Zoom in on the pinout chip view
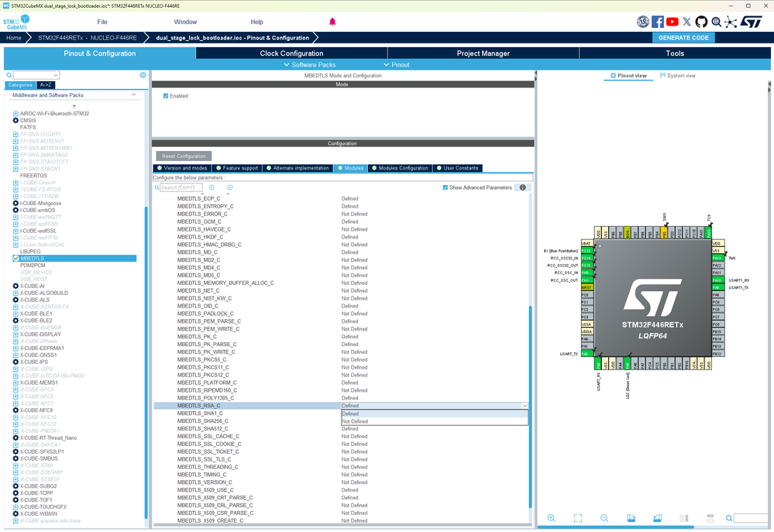This screenshot has height=532, width=774. (x=552, y=518)
